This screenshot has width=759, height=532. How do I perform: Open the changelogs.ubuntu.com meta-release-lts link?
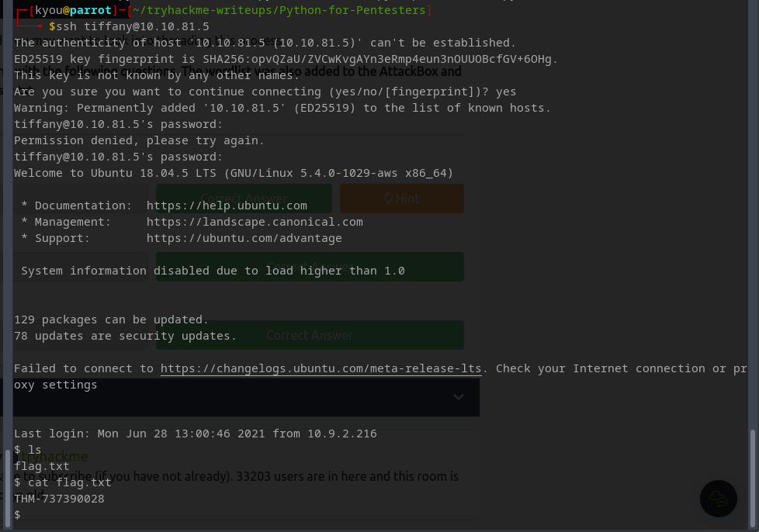321,368
